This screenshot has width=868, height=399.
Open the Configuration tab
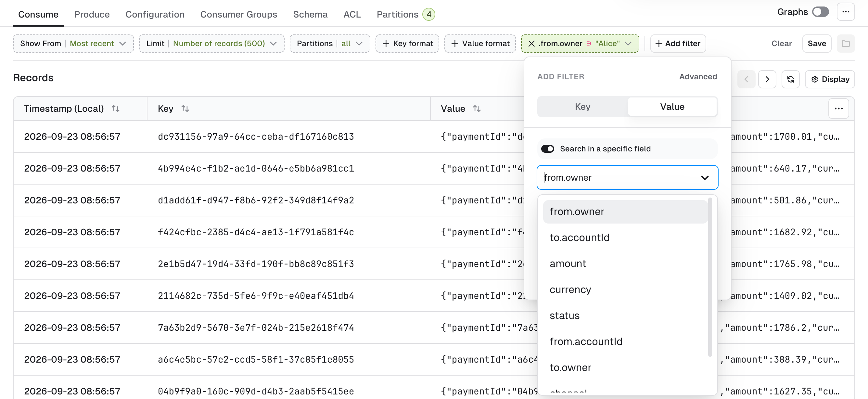155,14
